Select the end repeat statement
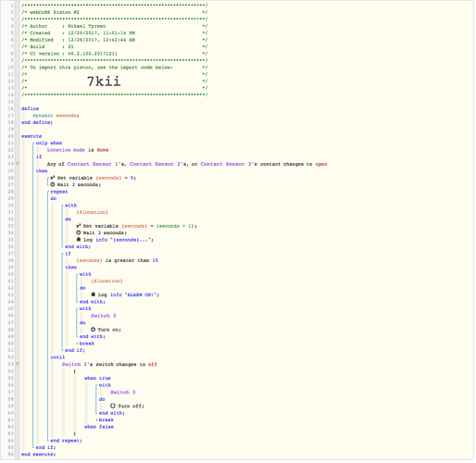Image resolution: width=476 pixels, height=463 pixels. coord(66,441)
